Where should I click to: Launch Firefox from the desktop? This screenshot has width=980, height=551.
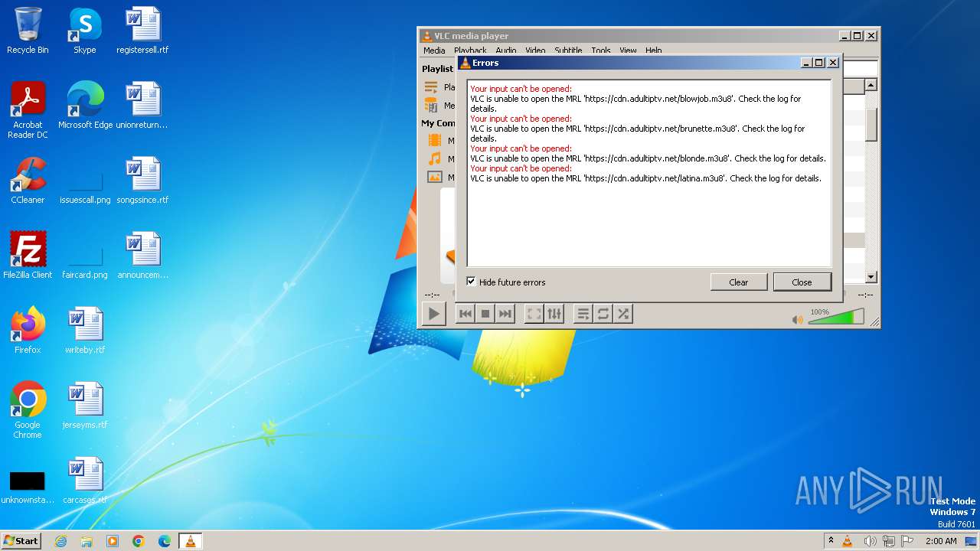28,331
